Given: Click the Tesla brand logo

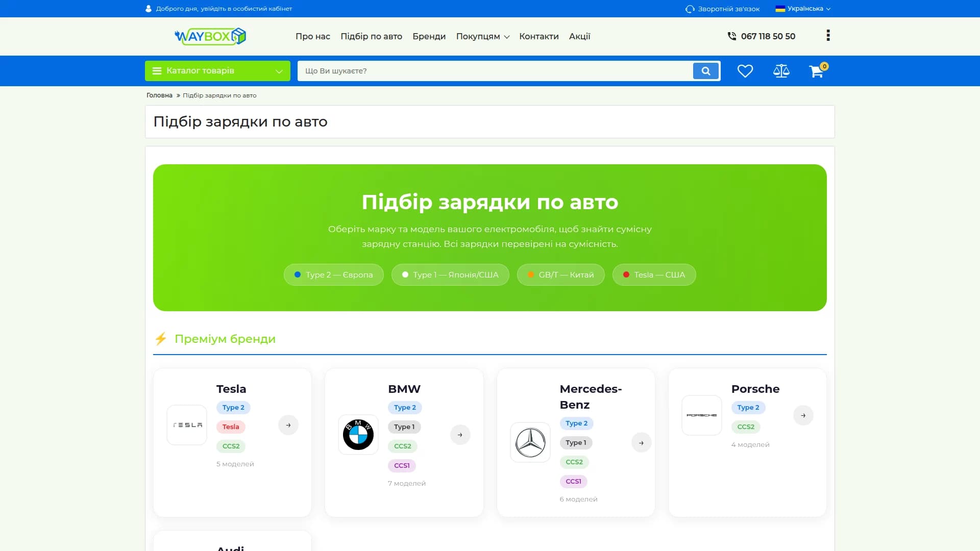Looking at the screenshot, I should coord(187,425).
